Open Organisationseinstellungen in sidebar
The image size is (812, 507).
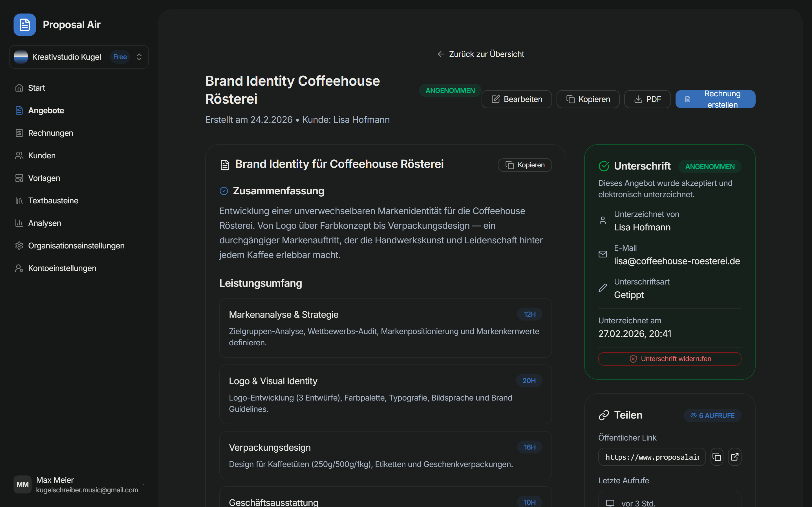(x=76, y=246)
